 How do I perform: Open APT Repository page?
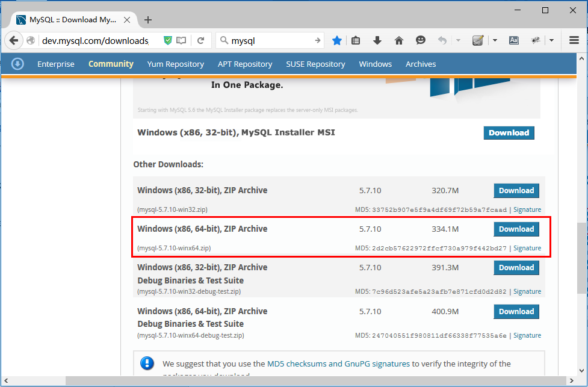click(245, 64)
